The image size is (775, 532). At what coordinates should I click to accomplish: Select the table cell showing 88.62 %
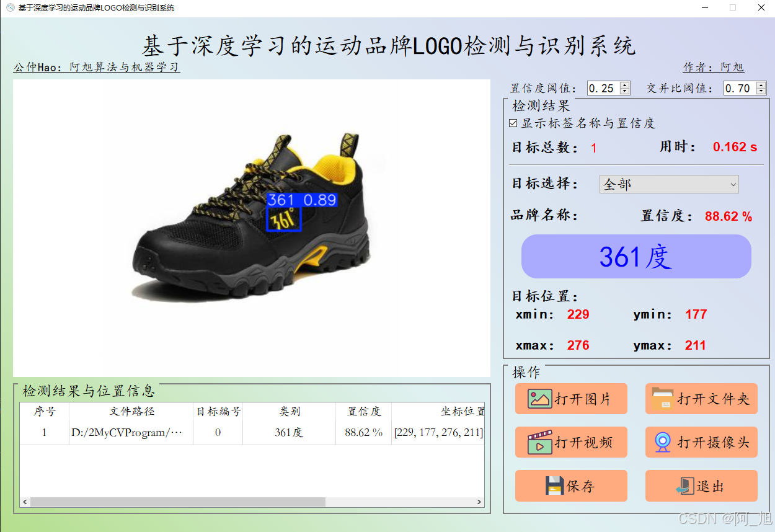point(364,432)
